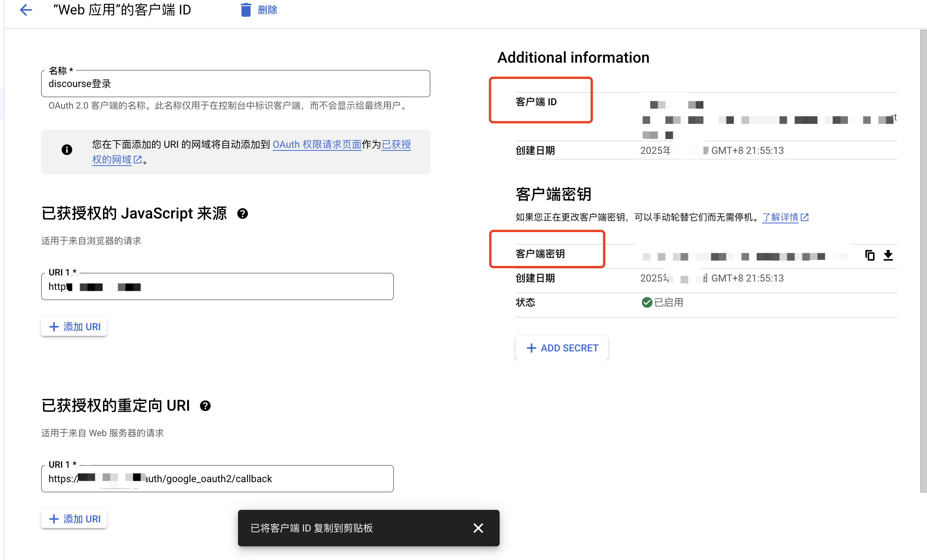Click the info icon in URI notice
Screen dimensions: 927x560
pos(67,150)
